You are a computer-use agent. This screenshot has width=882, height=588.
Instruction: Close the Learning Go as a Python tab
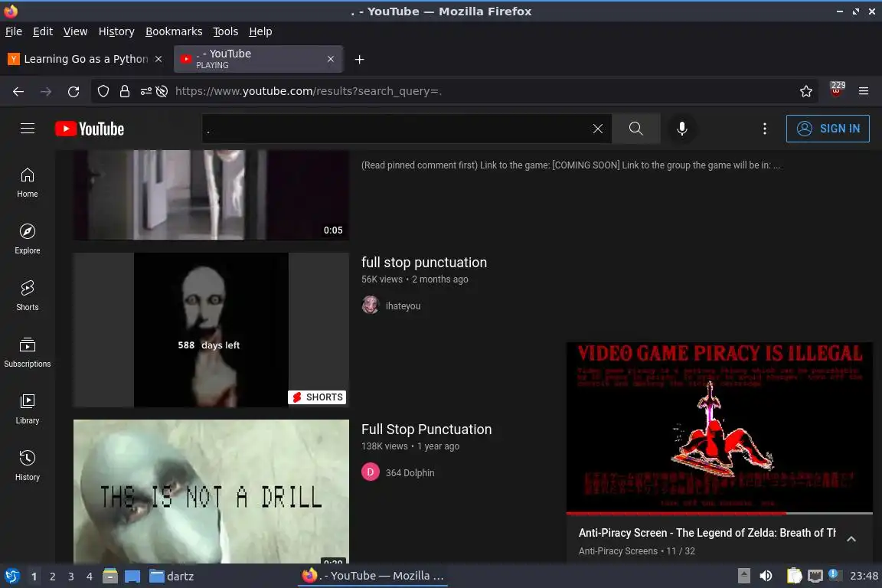158,59
